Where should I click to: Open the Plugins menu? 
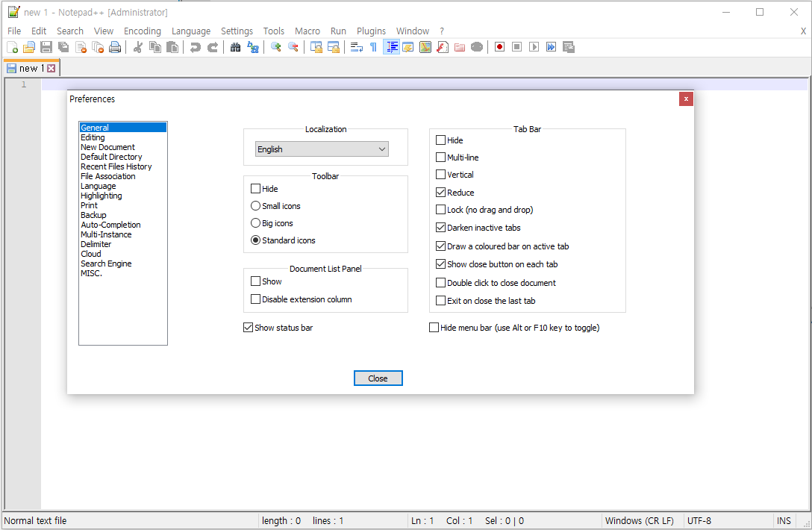(x=371, y=31)
